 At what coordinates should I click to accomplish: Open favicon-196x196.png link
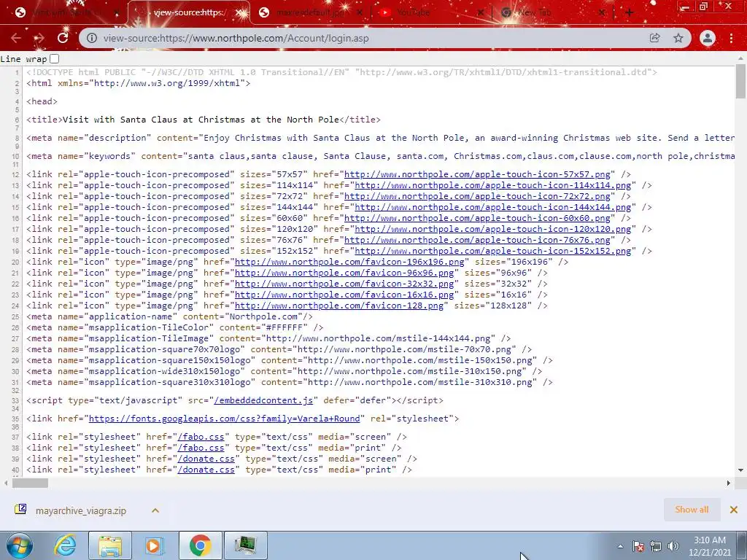(349, 262)
